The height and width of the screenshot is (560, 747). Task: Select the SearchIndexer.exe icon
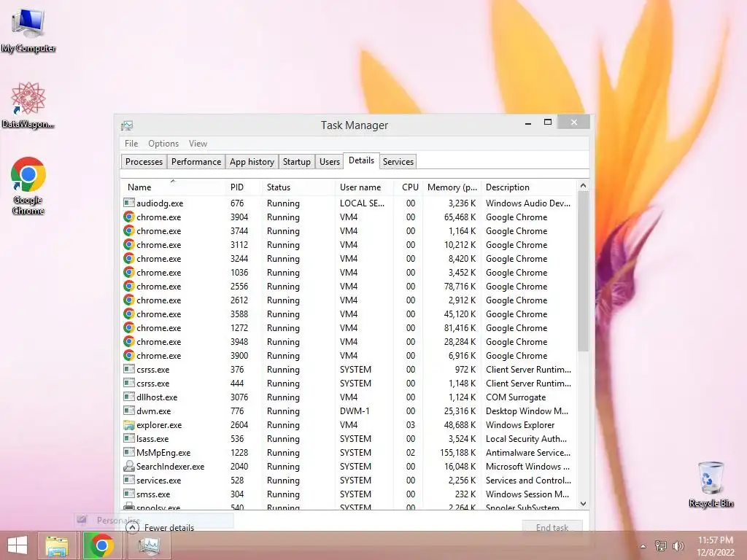pos(128,466)
